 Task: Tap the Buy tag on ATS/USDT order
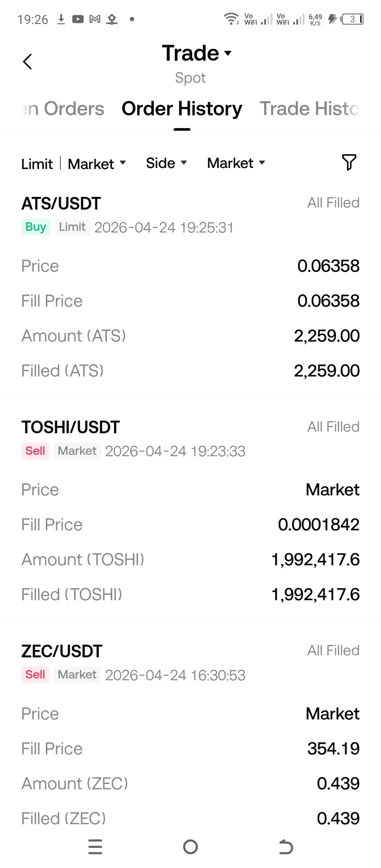pos(36,227)
